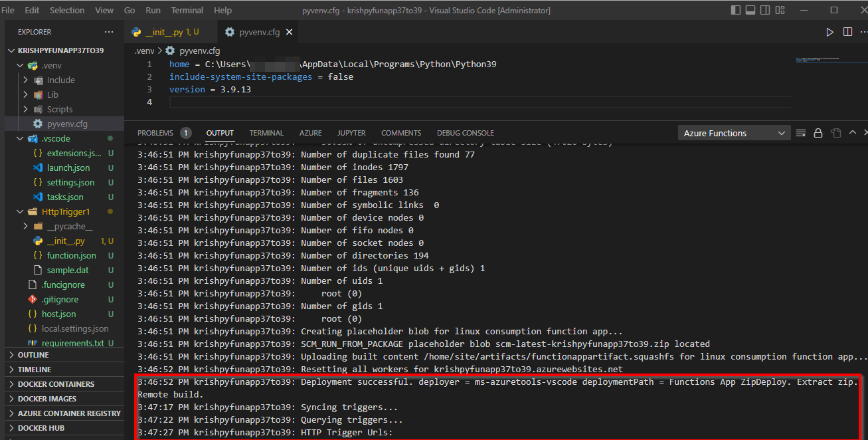
Task: Expand the __pycache__ folder
Action: (x=25, y=226)
